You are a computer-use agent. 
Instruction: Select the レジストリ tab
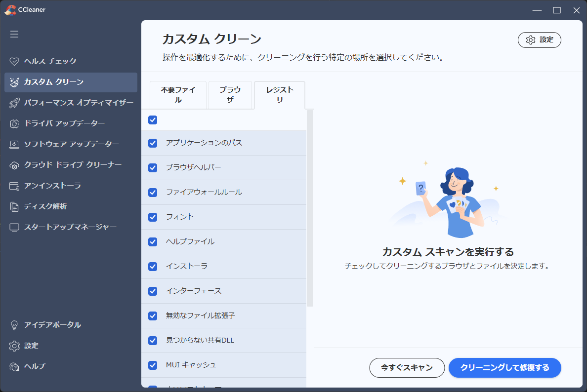click(x=280, y=95)
